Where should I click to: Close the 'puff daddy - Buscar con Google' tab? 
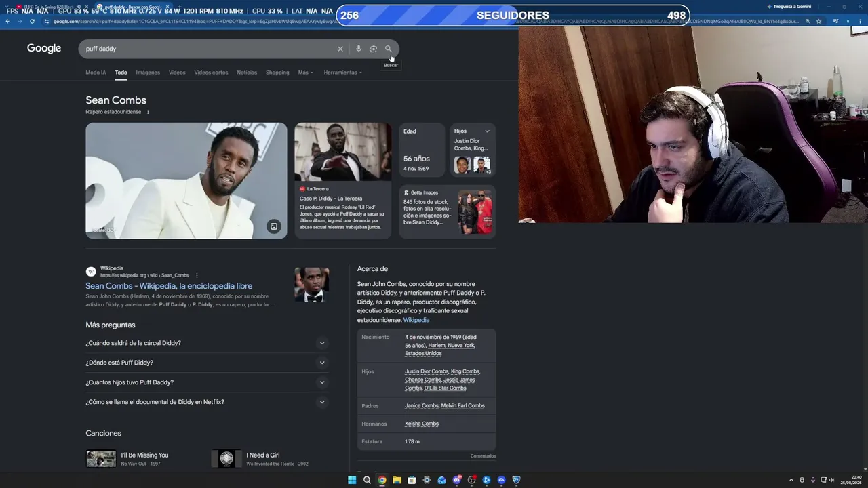(167, 7)
